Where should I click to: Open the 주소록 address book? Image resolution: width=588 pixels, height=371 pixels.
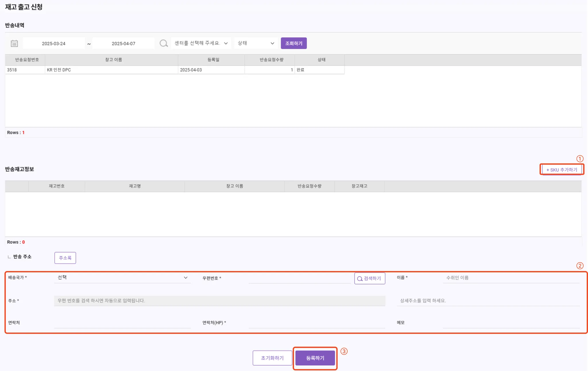tap(65, 258)
